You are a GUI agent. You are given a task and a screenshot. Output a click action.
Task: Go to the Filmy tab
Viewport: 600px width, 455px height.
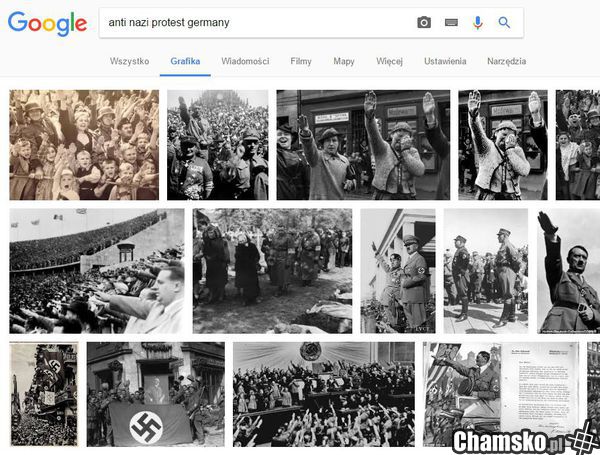click(301, 61)
